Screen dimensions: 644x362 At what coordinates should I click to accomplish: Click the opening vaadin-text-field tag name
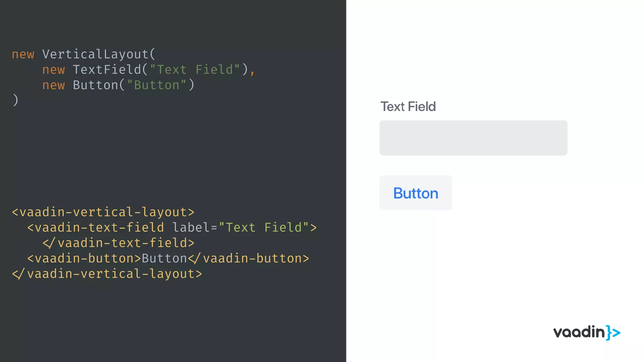click(x=99, y=227)
